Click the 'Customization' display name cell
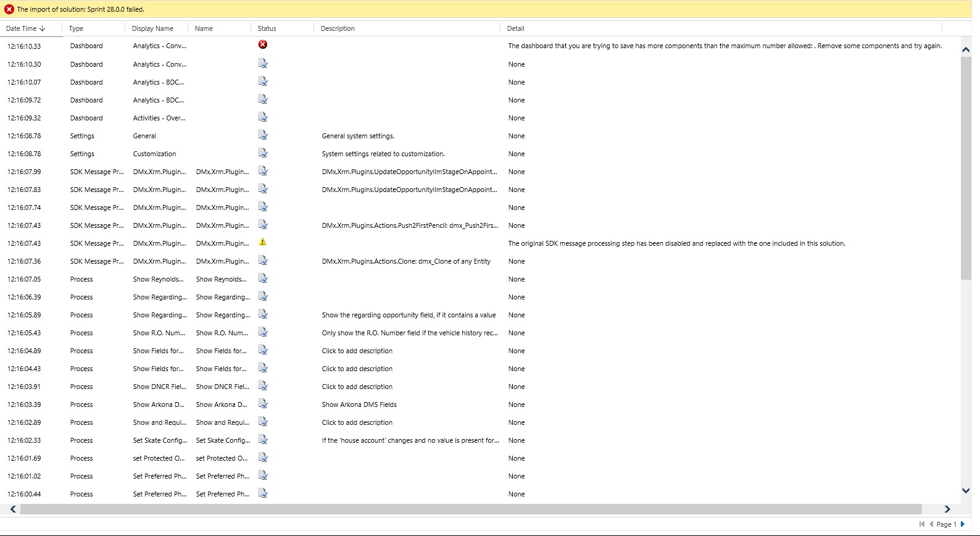 click(x=154, y=154)
